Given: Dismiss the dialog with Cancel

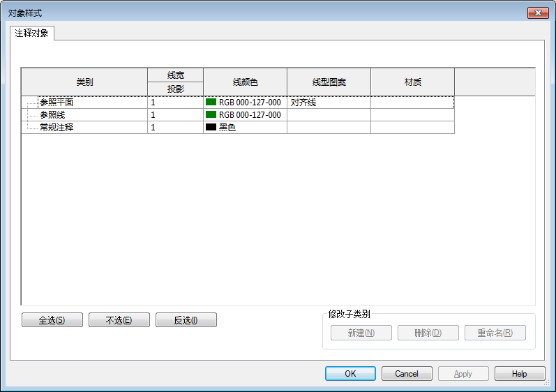Looking at the screenshot, I should coord(407,374).
